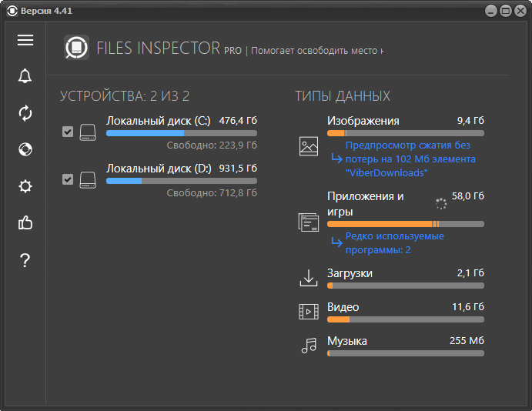This screenshot has height=411, width=532.
Task: Click the Видео film icon
Action: tap(309, 312)
